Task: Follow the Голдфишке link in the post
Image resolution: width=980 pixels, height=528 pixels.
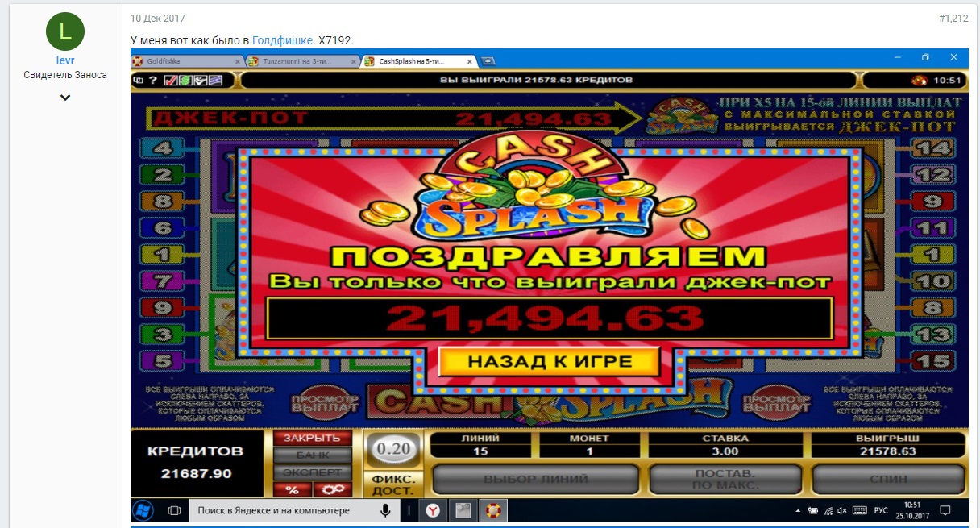Action: pyautogui.click(x=283, y=39)
